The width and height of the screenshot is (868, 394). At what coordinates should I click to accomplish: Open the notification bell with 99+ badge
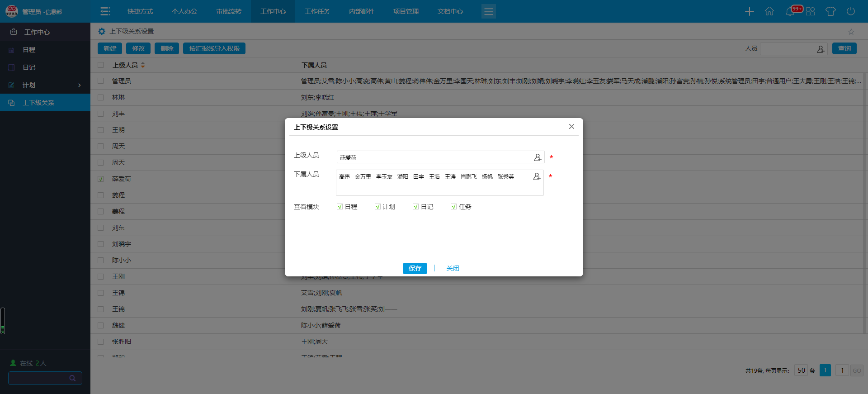pyautogui.click(x=791, y=11)
